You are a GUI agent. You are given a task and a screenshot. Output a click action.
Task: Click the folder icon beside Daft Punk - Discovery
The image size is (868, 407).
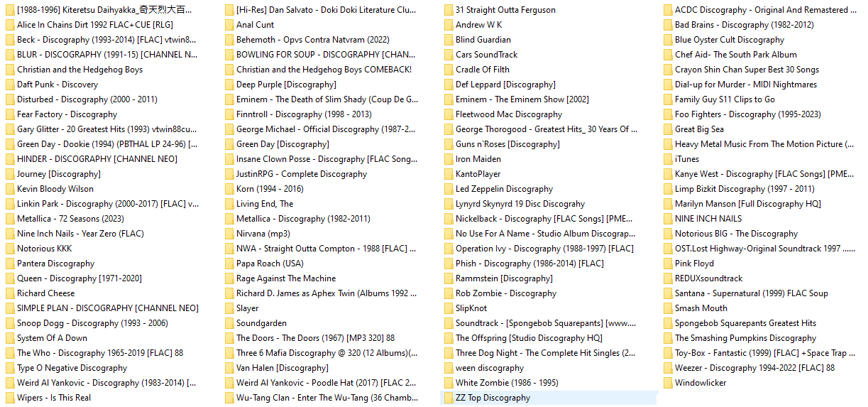click(9, 85)
